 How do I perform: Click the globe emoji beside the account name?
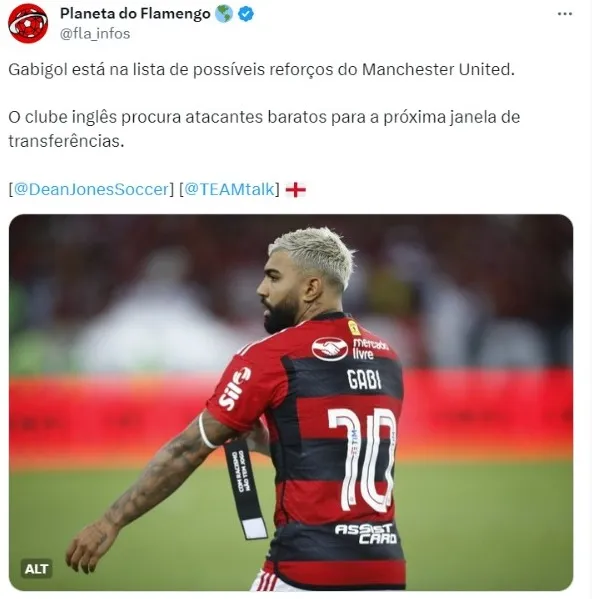224,14
